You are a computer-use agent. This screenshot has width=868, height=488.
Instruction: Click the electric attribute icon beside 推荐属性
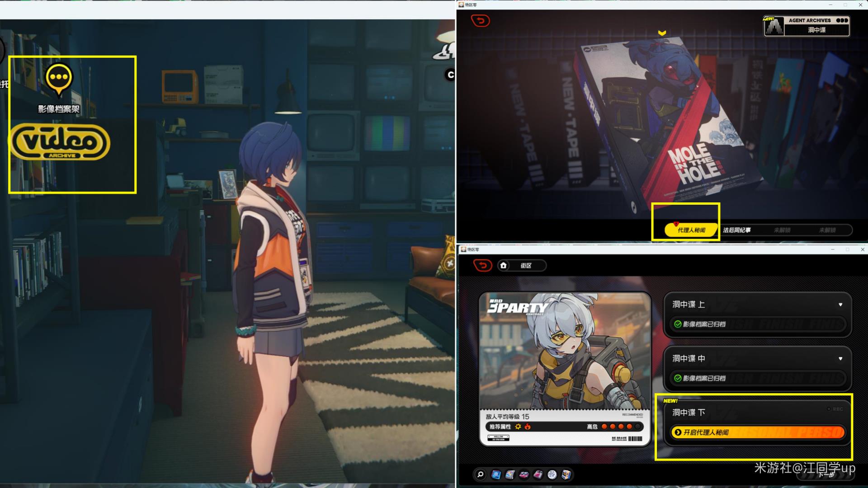518,427
